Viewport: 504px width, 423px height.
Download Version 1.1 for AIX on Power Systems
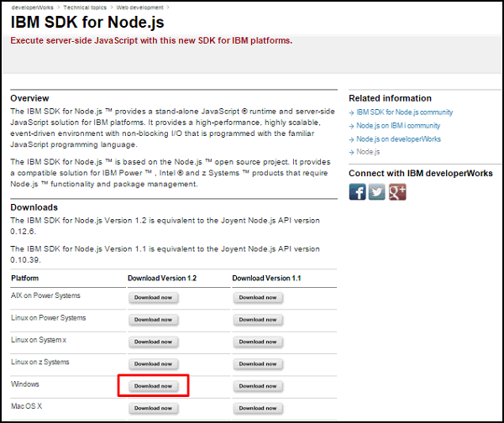click(x=258, y=297)
